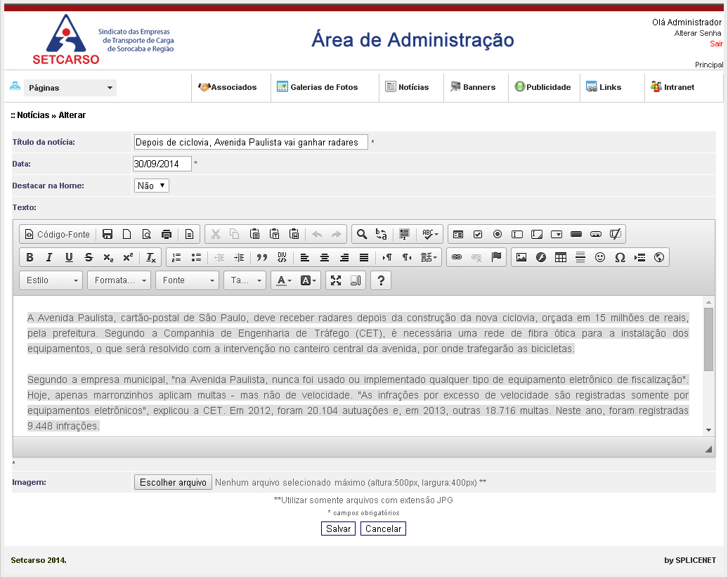
Task: Insert a Checkbox form field icon
Action: click(478, 235)
